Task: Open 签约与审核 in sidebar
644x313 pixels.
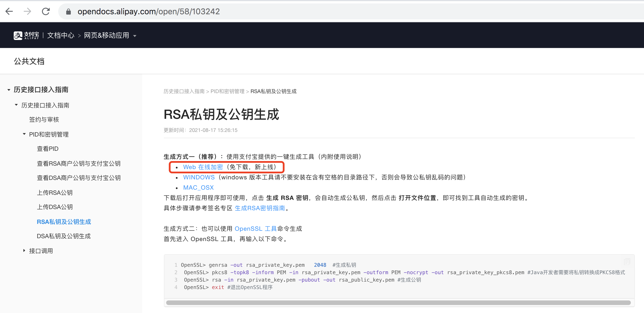Action: 44,120
